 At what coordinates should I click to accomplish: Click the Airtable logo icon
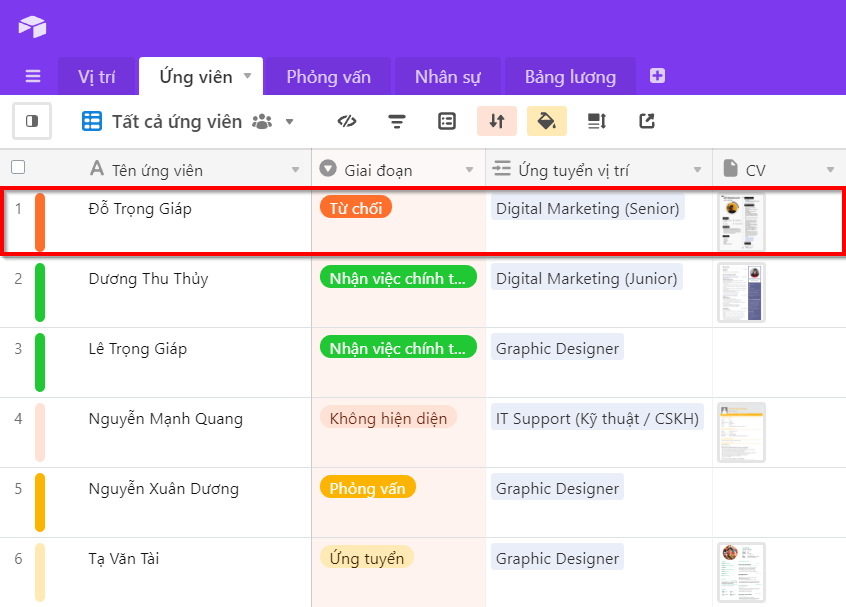[32, 26]
